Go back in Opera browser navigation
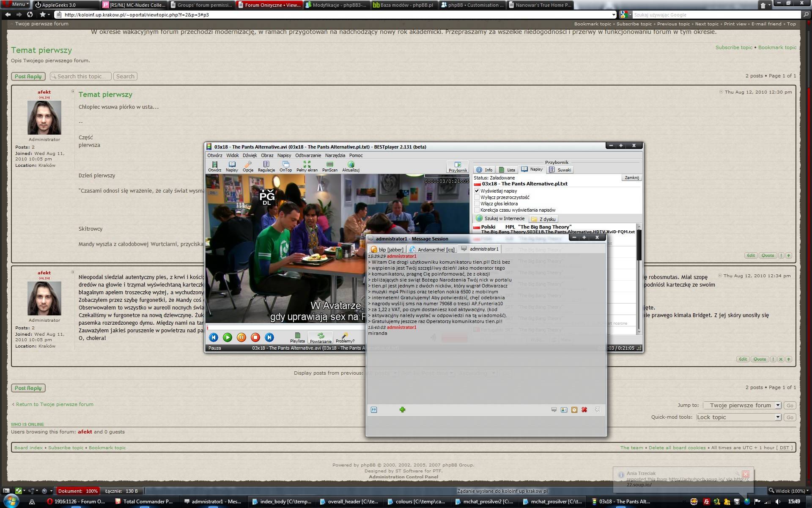The image size is (812, 508). coord(8,14)
